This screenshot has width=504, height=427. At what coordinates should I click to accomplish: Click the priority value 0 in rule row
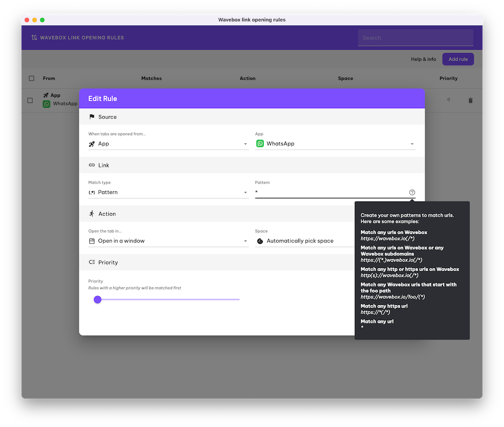click(x=448, y=99)
